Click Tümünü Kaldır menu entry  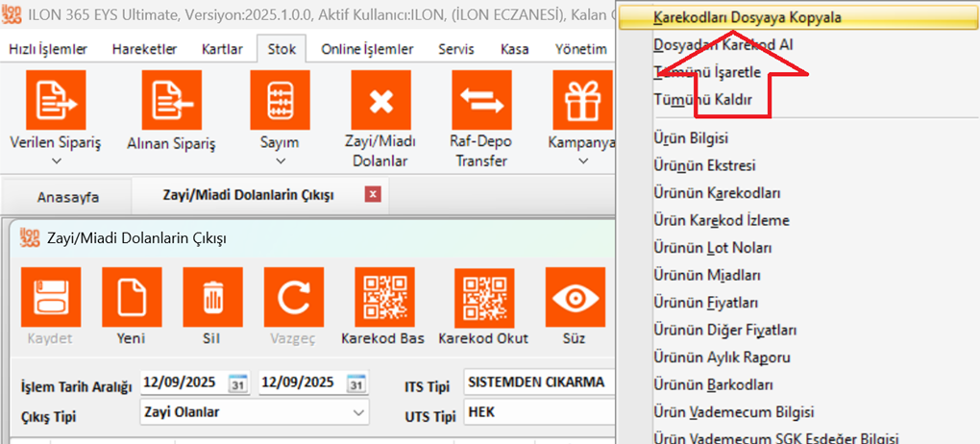point(701,99)
